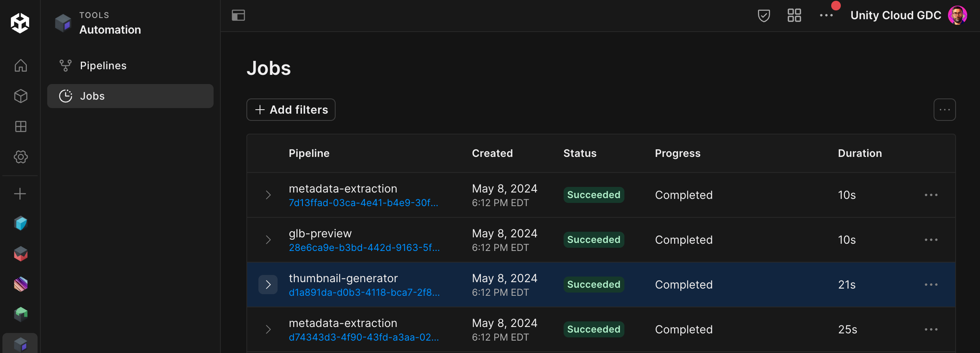Viewport: 980px width, 353px height.
Task: Open the Pipelines menu item
Action: tap(103, 66)
